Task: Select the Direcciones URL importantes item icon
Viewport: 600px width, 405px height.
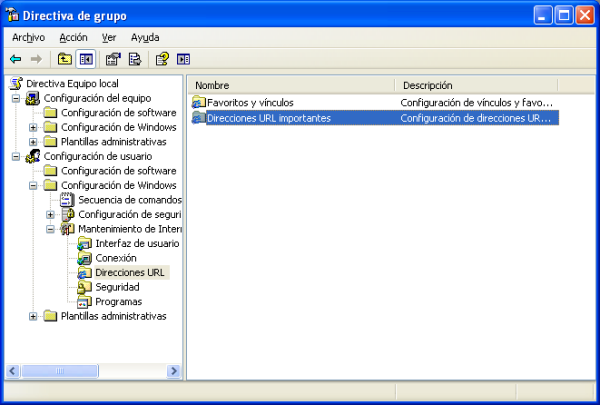Action: [197, 118]
